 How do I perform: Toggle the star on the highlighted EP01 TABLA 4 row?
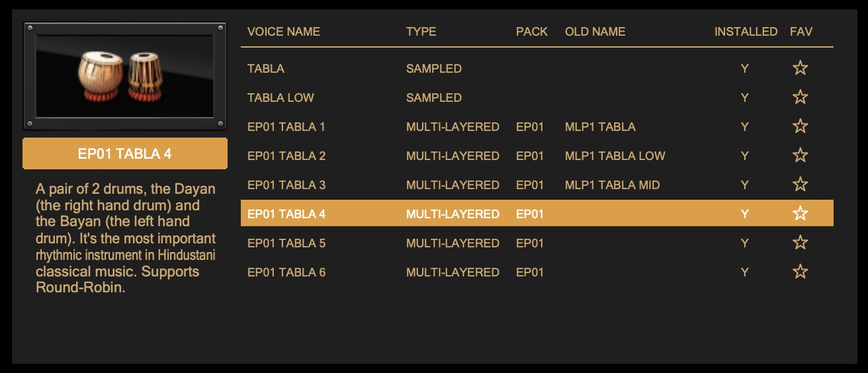coord(800,214)
